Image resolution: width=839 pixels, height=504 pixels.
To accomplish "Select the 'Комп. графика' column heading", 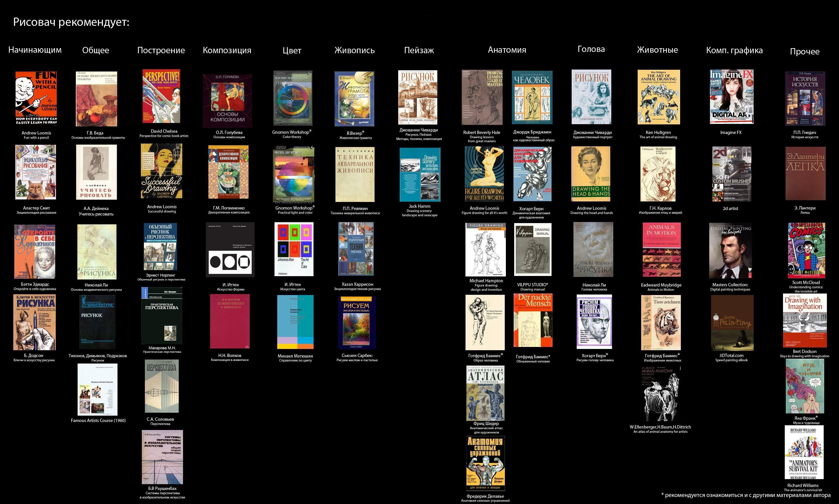I will coord(734,50).
